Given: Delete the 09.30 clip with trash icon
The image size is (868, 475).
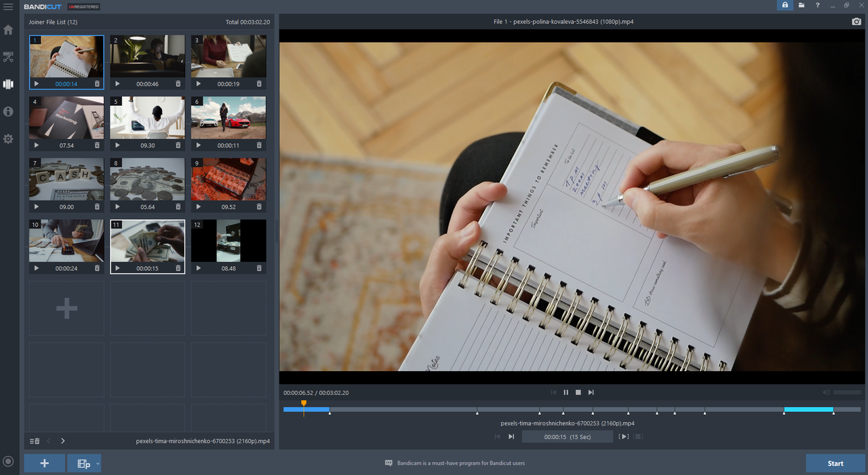Looking at the screenshot, I should point(178,145).
